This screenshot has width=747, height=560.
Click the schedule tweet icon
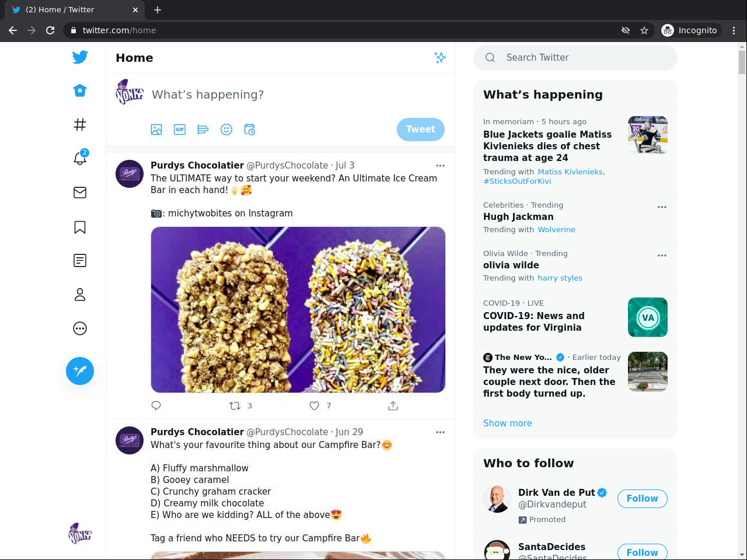[250, 129]
